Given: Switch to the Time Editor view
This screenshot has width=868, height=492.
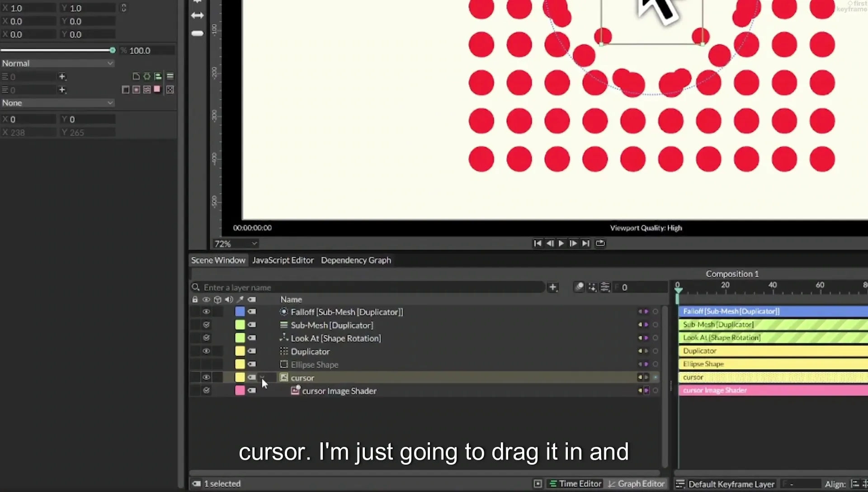Looking at the screenshot, I should 575,484.
